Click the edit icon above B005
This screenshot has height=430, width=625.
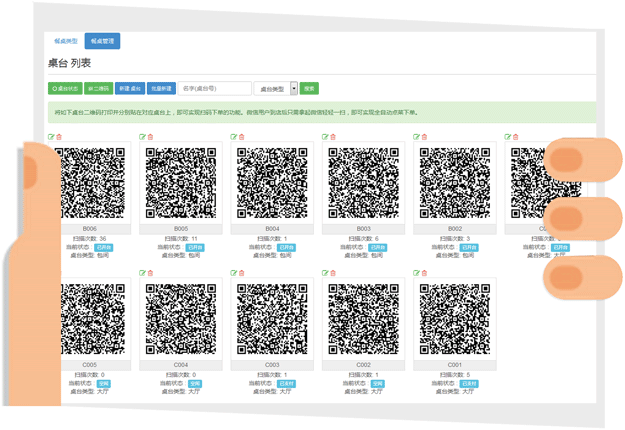coord(142,137)
